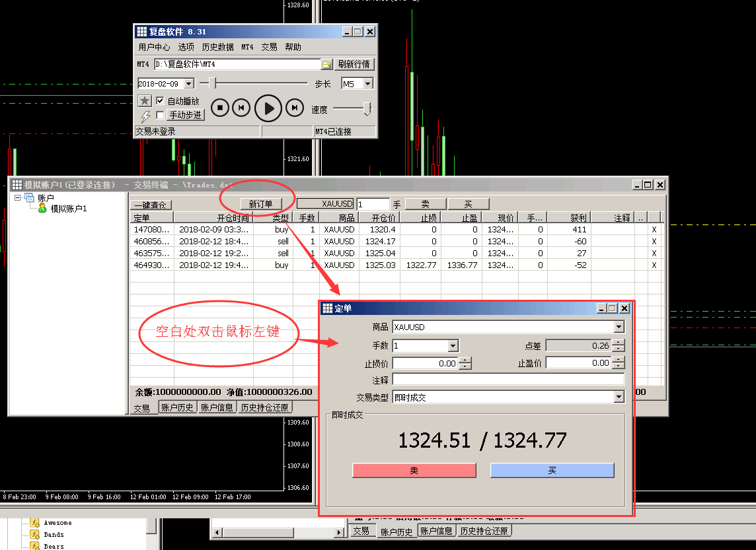Open the 步长 M5 dropdown
The height and width of the screenshot is (550, 756).
point(367,84)
